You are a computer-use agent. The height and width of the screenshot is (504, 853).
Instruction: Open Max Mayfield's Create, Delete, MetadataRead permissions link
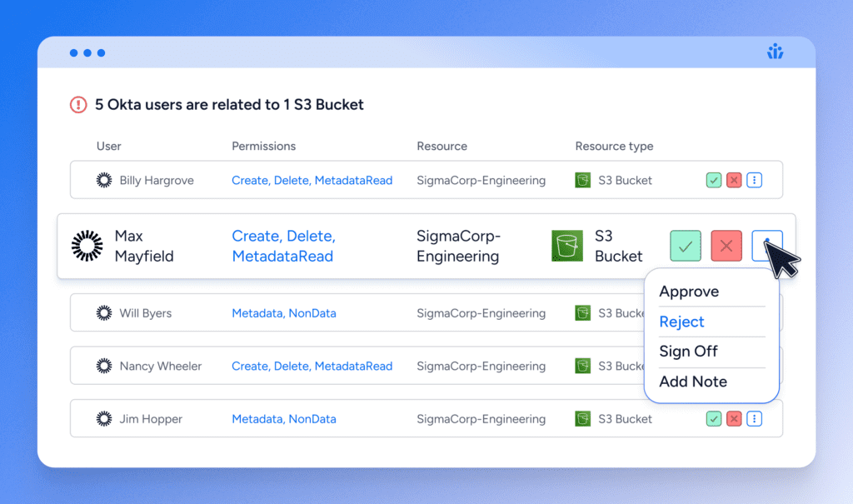(283, 246)
